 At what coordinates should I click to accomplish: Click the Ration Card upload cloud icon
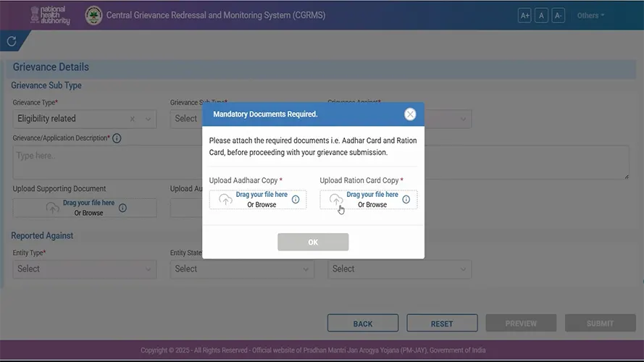pyautogui.click(x=336, y=200)
